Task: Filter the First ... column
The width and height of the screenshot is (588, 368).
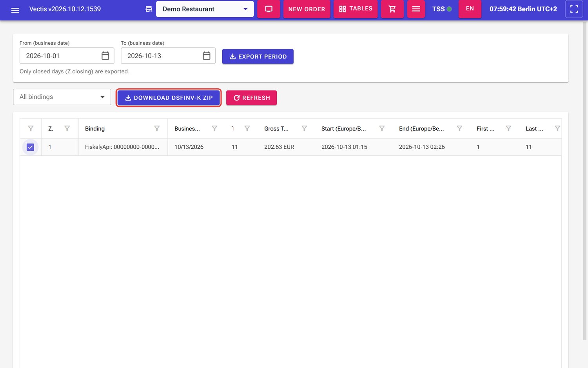Action: pos(508,129)
